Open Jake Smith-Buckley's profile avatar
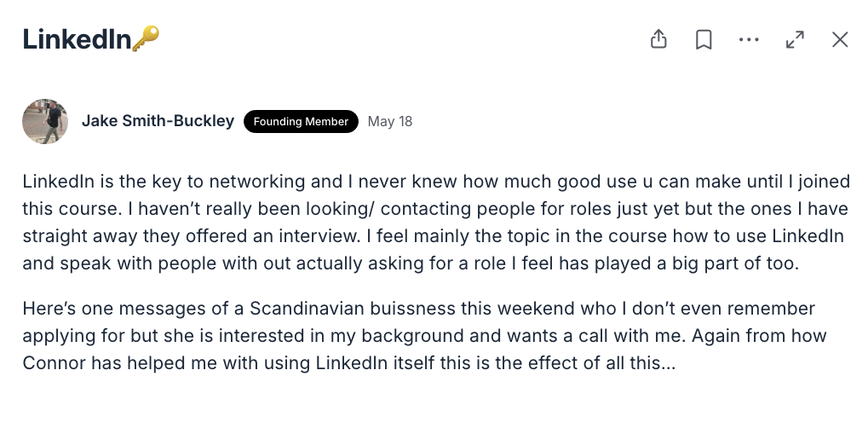Image resolution: width=868 pixels, height=428 pixels. tap(45, 121)
